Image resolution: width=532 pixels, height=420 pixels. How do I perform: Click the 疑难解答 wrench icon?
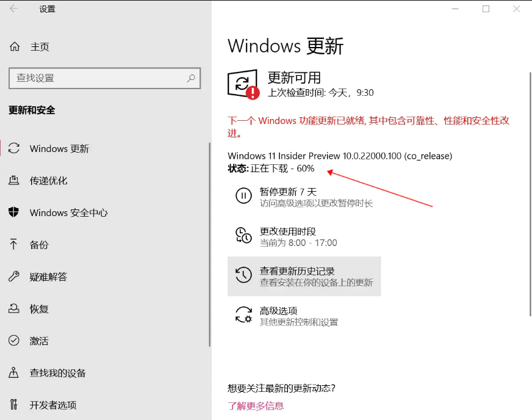(x=13, y=276)
